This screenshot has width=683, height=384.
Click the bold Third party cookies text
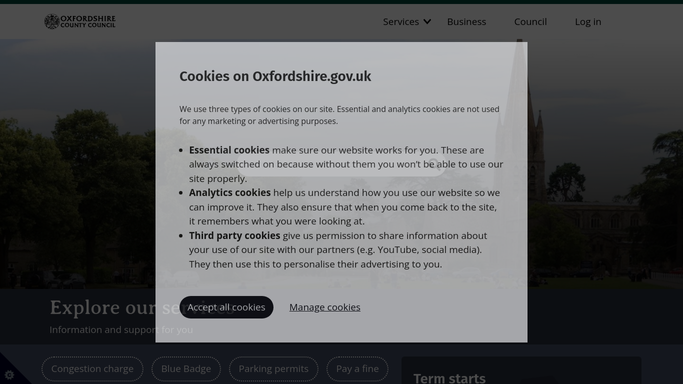[x=234, y=236]
